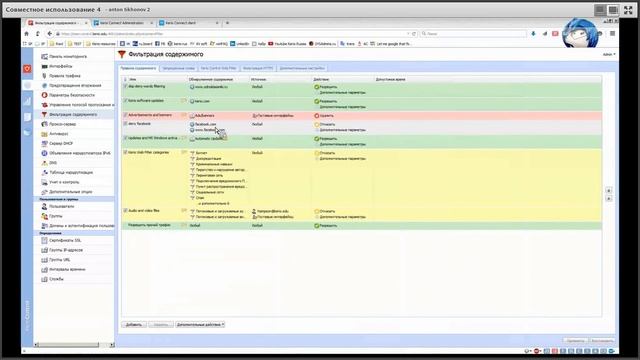Toggle checkbox of first rule in list
The image size is (640, 360).
pos(125,87)
